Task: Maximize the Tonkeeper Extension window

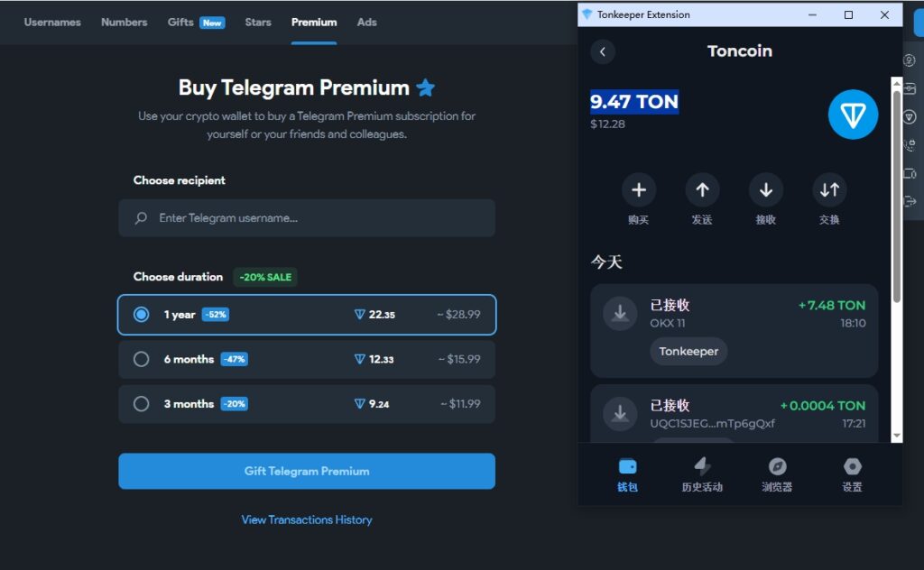Action: [848, 14]
